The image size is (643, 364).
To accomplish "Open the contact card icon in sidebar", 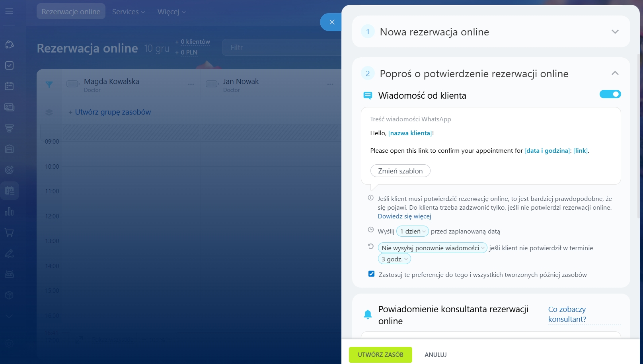I will point(9,107).
